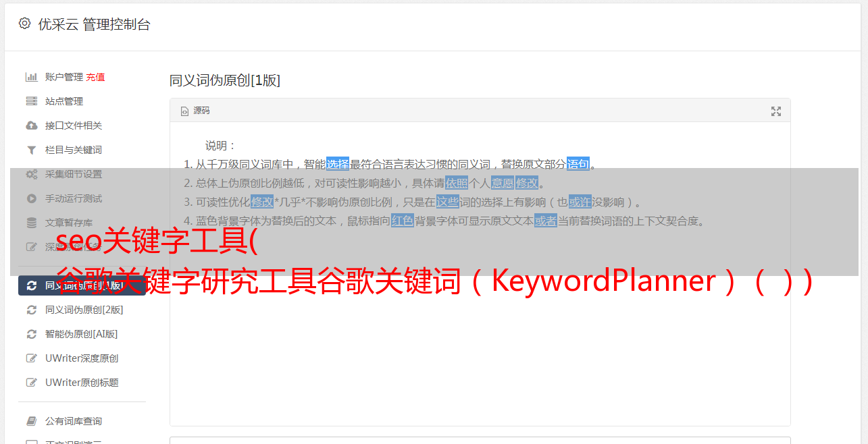Open 站点管理 via its server icon

pos(31,101)
